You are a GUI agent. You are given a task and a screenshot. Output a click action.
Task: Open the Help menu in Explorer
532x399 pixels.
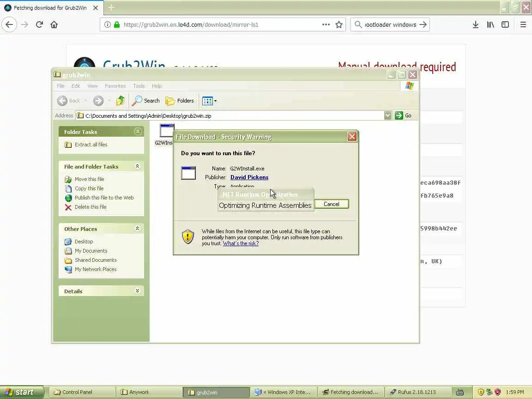coord(157,86)
